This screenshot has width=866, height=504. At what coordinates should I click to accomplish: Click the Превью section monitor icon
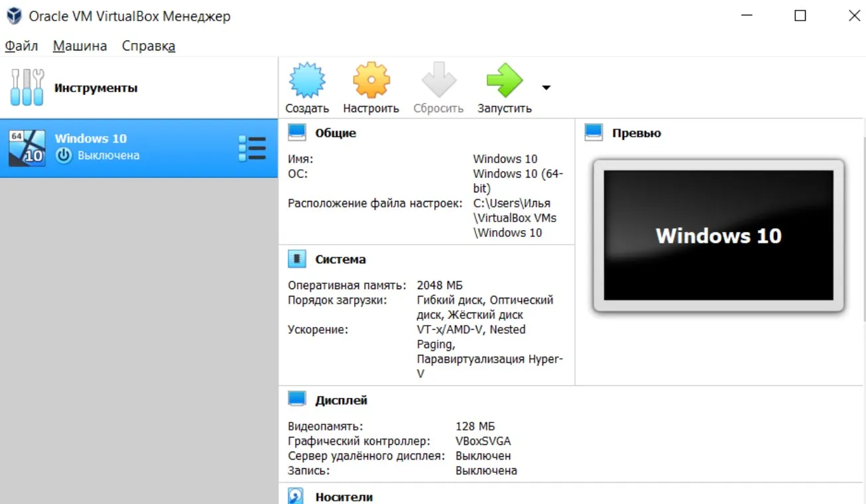pyautogui.click(x=593, y=133)
